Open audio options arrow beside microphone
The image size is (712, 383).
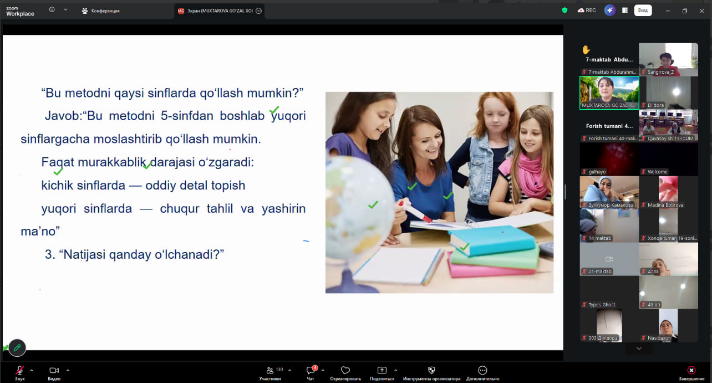click(32, 370)
